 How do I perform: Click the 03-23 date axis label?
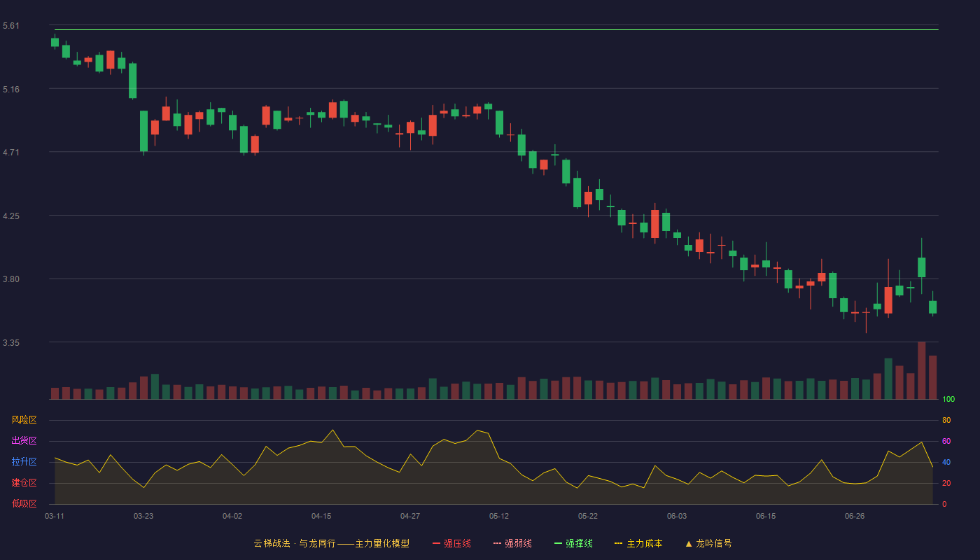(x=143, y=516)
